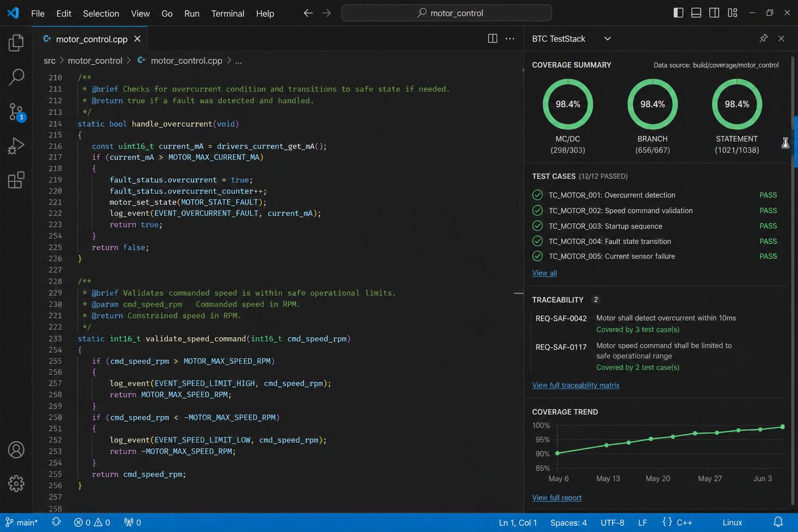
Task: Click the motor_control search box in title bar
Action: click(x=446, y=13)
